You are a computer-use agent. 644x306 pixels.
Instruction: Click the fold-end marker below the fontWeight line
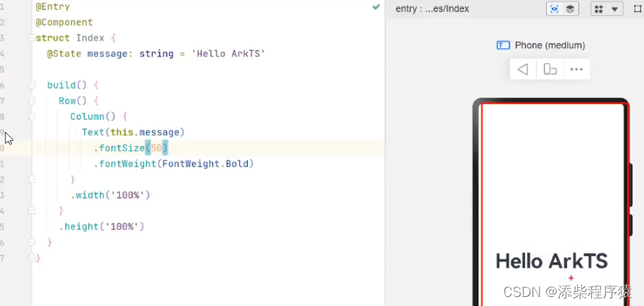[32, 179]
